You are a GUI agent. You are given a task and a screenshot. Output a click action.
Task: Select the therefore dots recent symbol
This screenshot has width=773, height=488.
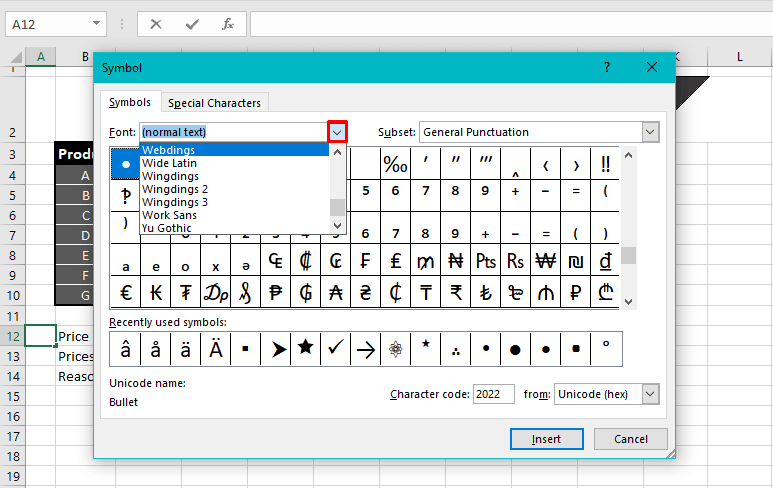(456, 349)
